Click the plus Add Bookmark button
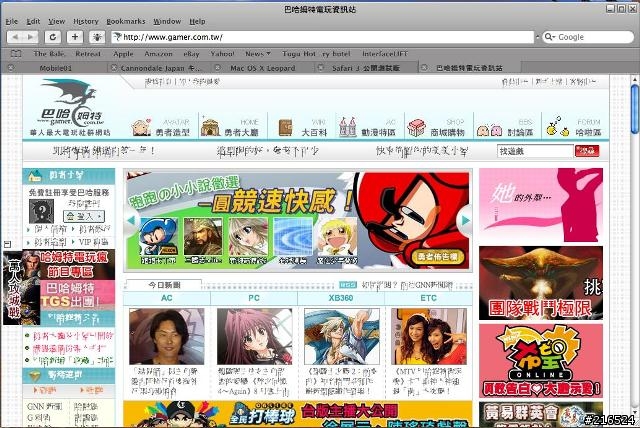Image resolution: width=640 pixels, height=428 pixels. pyautogui.click(x=75, y=37)
